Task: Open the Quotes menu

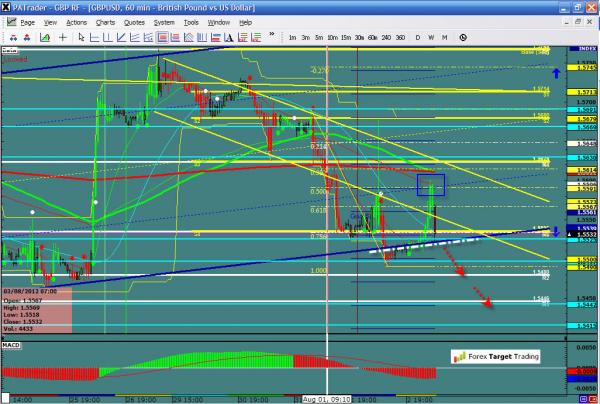Action: point(135,21)
